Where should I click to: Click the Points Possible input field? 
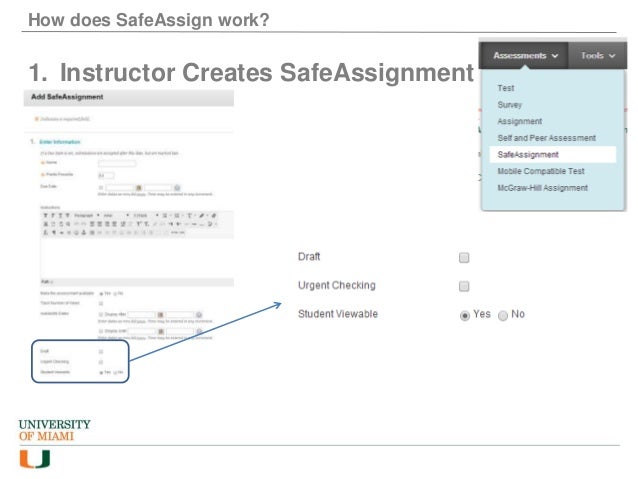[106, 176]
